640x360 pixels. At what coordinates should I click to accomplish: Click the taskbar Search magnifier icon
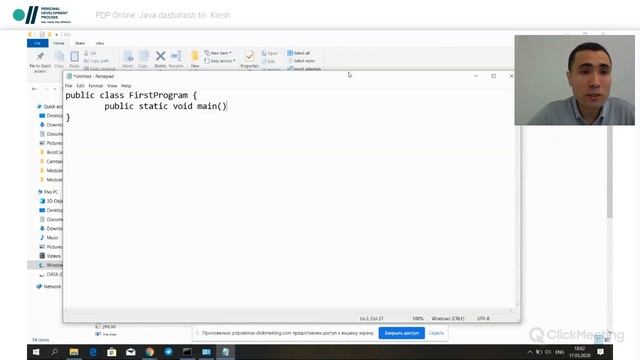click(55, 352)
